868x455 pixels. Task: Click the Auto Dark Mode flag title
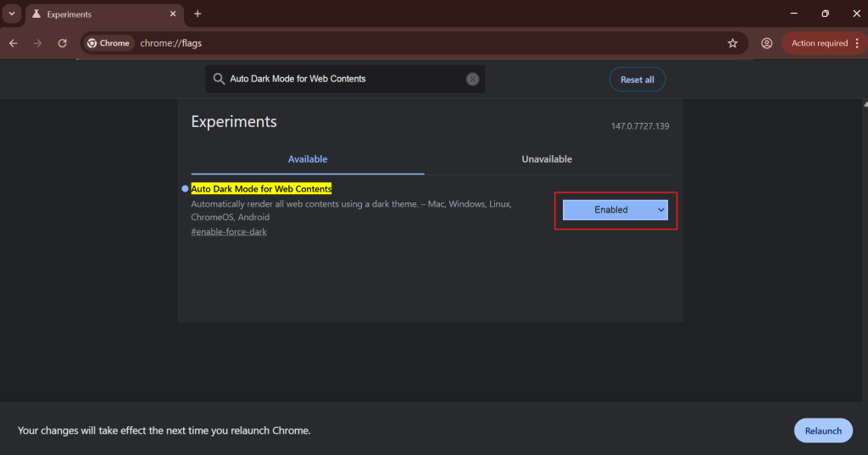point(261,189)
